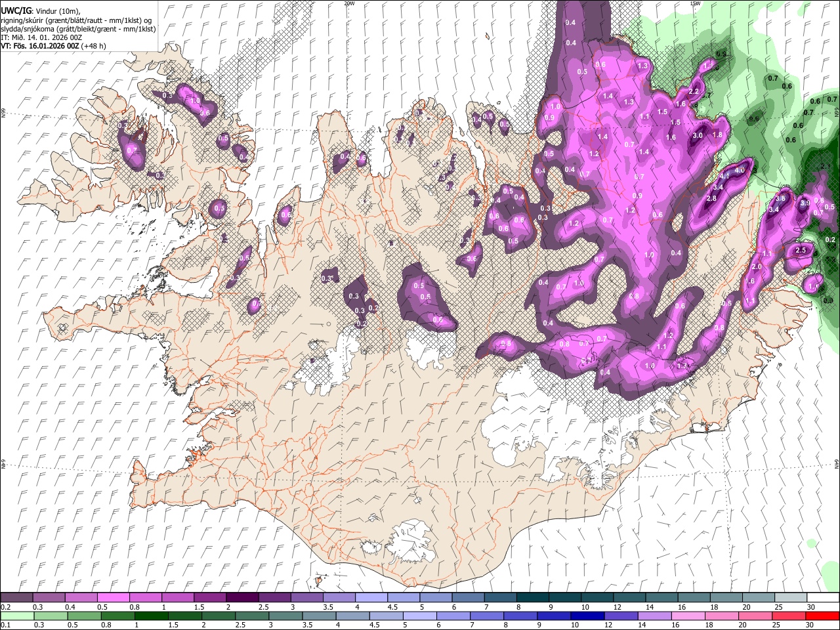Click the lower legend swatch between 10 and 12
840x630 pixels.
click(x=589, y=616)
